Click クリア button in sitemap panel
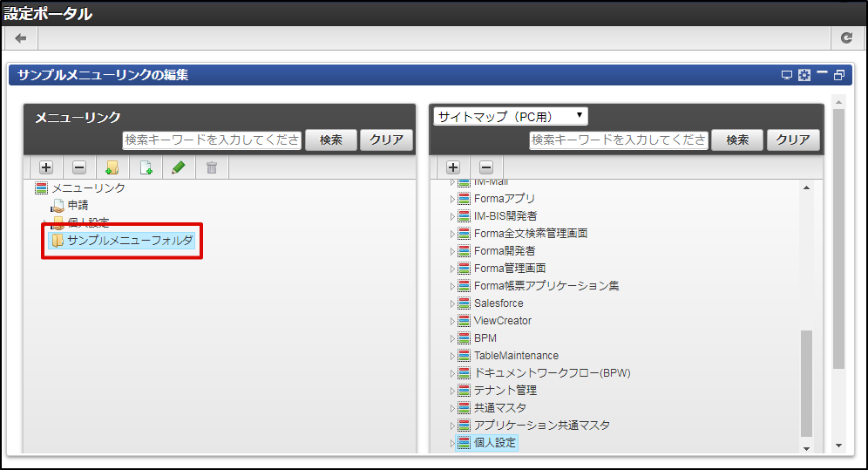Screen dimensions: 868x470 coord(793,140)
